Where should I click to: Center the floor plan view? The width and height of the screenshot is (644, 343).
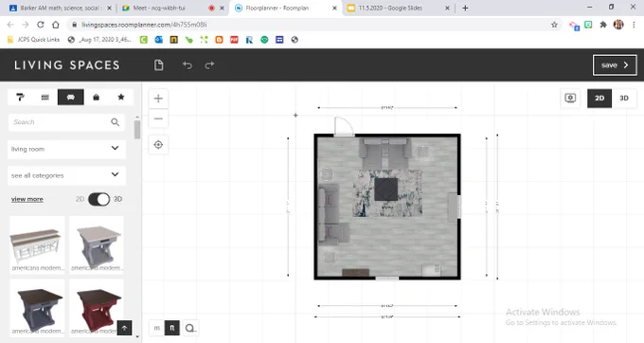pyautogui.click(x=158, y=145)
